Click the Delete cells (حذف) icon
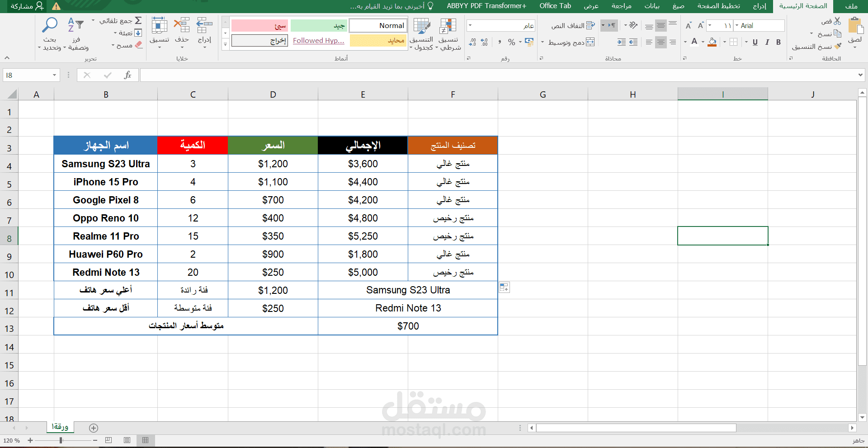Image resolution: width=868 pixels, height=448 pixels. pos(182,26)
